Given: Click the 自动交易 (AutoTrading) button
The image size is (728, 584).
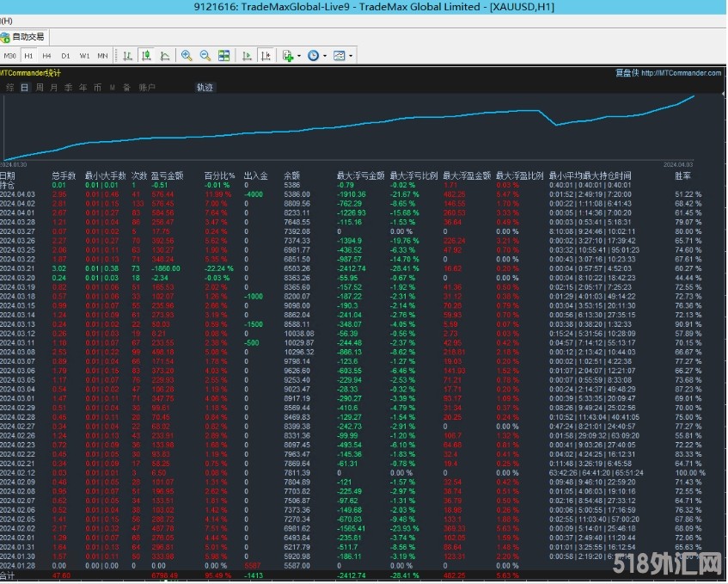Looking at the screenshot, I should (24, 37).
